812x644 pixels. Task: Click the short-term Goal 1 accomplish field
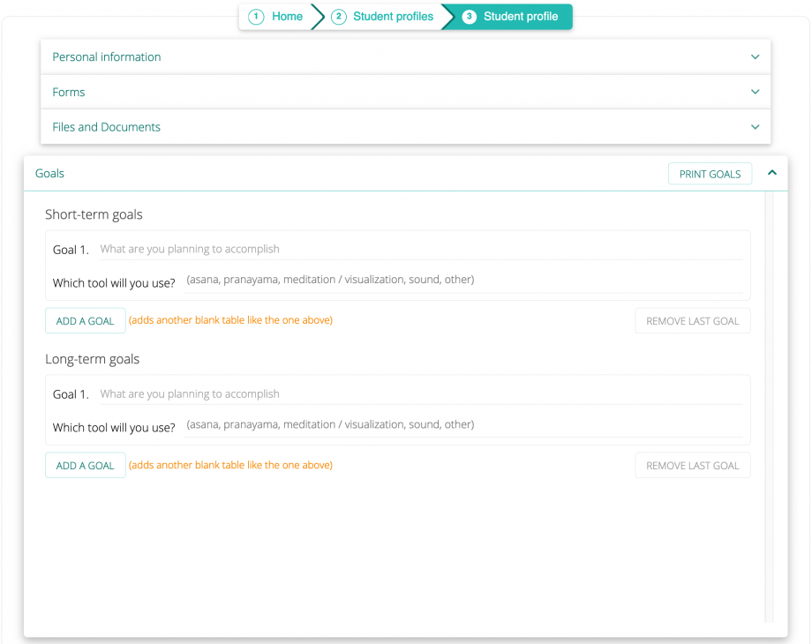pyautogui.click(x=353, y=249)
